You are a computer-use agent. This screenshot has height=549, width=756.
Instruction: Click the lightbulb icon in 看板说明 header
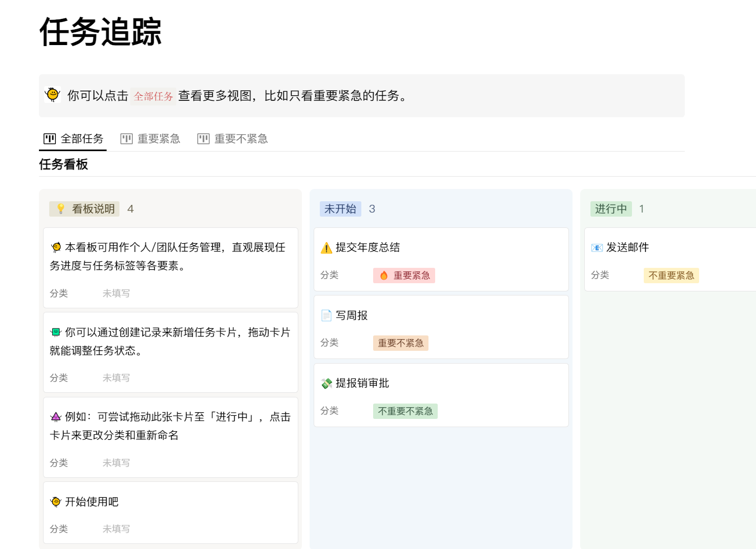point(60,209)
